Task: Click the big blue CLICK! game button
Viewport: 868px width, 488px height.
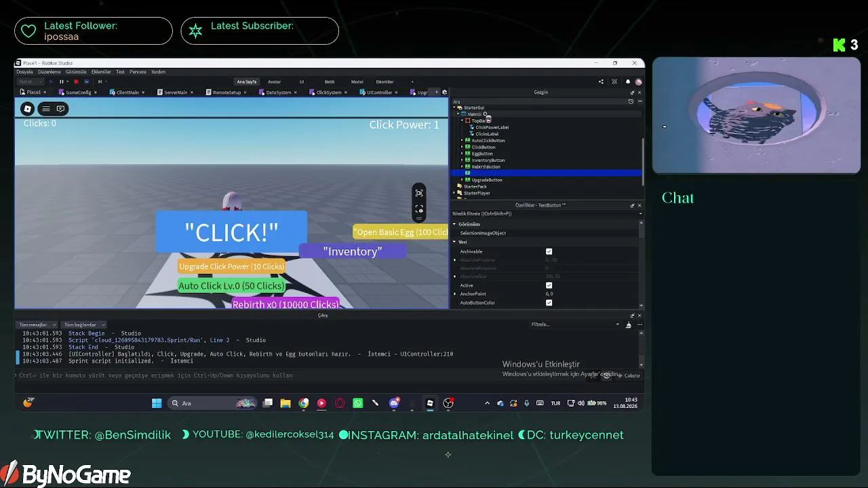Action: tap(231, 232)
